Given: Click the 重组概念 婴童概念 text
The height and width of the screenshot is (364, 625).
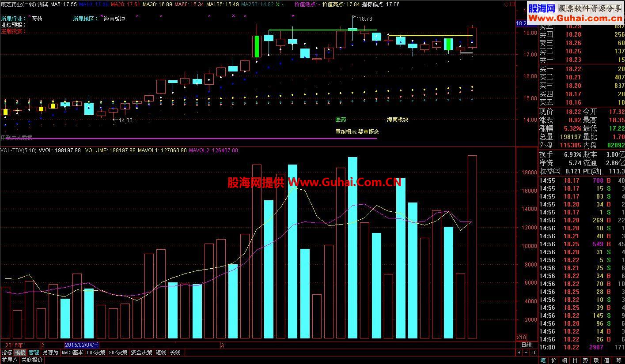Looking at the screenshot, I should pyautogui.click(x=357, y=131).
